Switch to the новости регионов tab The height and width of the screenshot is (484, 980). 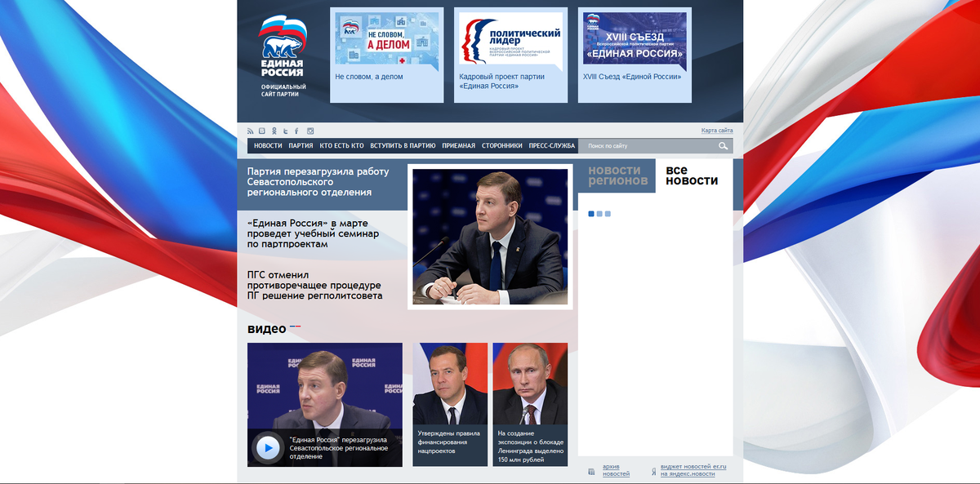[x=619, y=175]
